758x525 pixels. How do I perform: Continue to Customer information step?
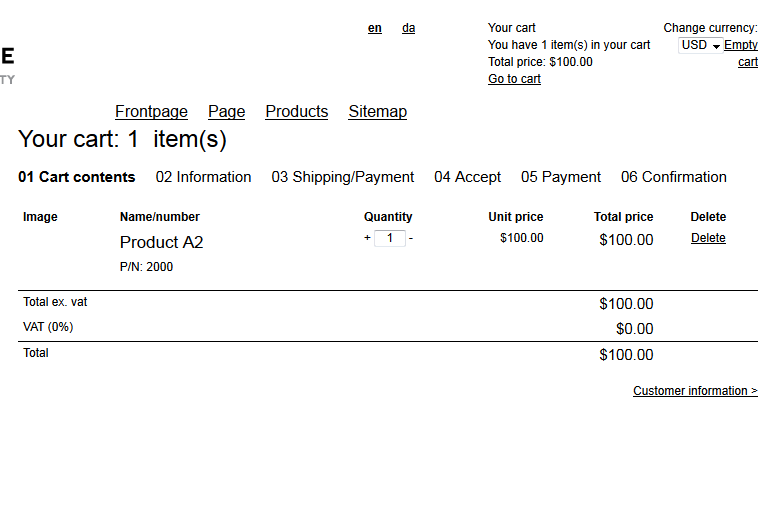(x=695, y=391)
